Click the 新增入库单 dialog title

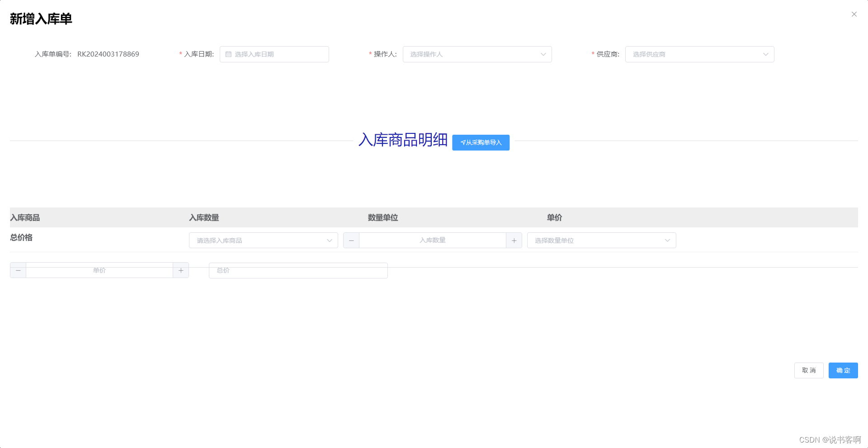pyautogui.click(x=41, y=19)
